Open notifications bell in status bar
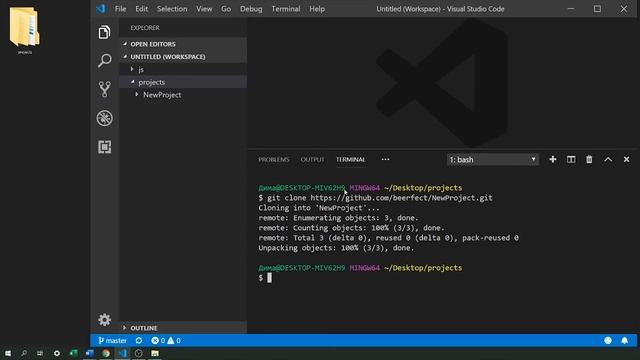This screenshot has width=640, height=360. pyautogui.click(x=624, y=340)
